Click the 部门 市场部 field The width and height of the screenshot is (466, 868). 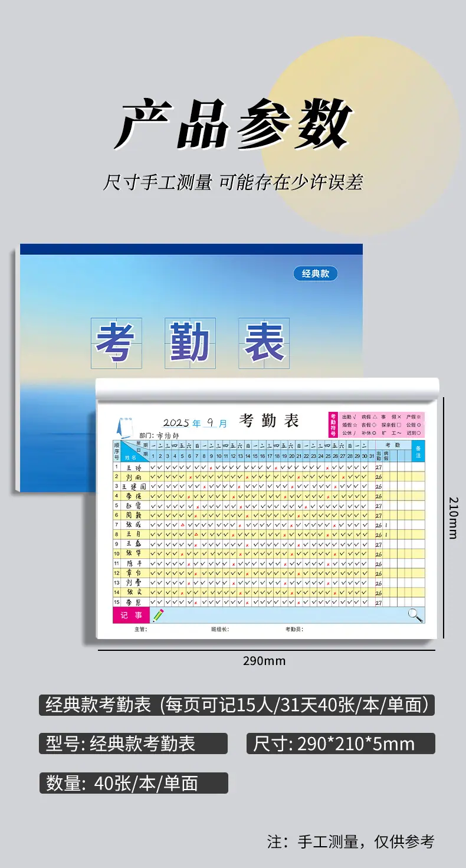coord(159,435)
